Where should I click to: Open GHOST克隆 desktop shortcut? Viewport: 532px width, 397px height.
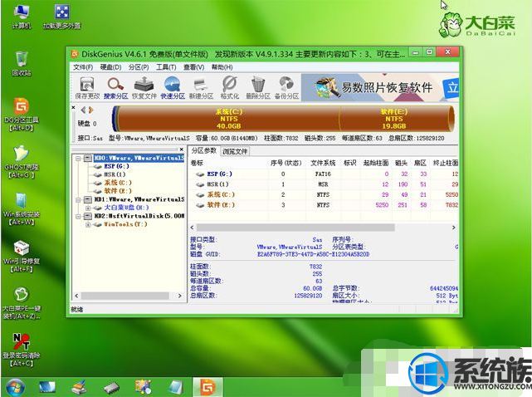(22, 162)
